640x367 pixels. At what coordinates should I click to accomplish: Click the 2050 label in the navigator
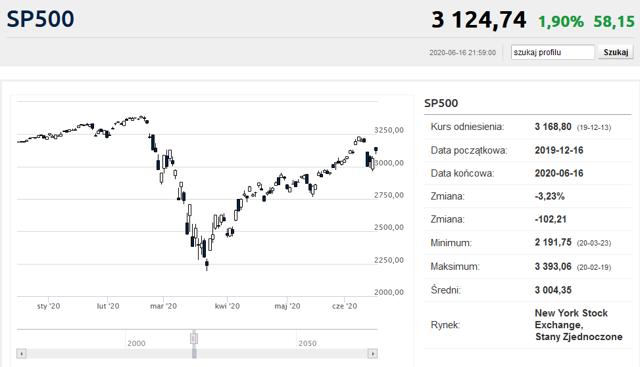coord(307,343)
